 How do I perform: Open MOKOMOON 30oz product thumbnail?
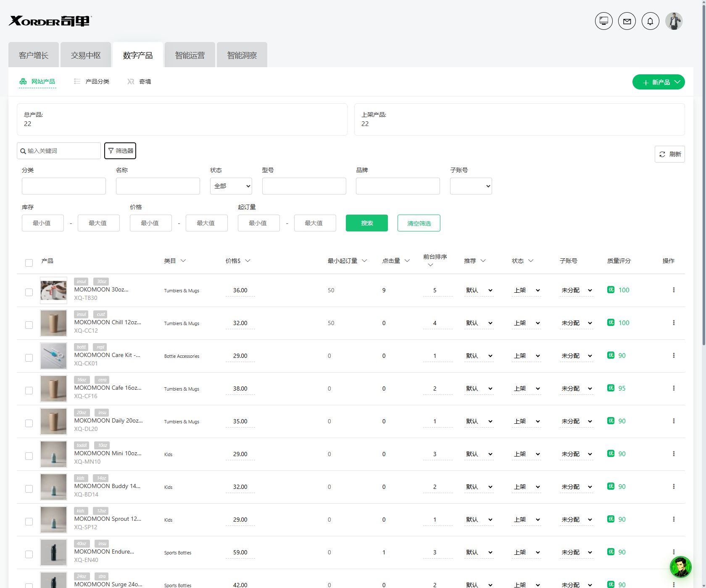click(x=53, y=290)
